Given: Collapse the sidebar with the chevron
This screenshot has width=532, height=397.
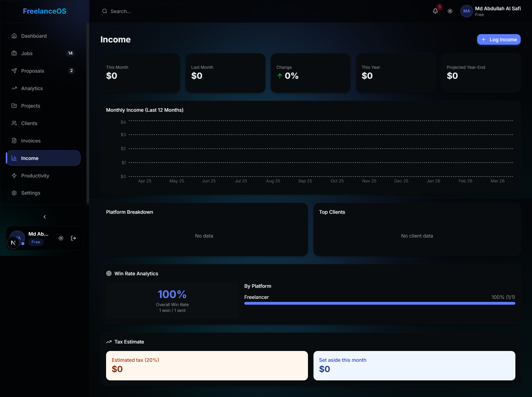Looking at the screenshot, I should pyautogui.click(x=45, y=217).
